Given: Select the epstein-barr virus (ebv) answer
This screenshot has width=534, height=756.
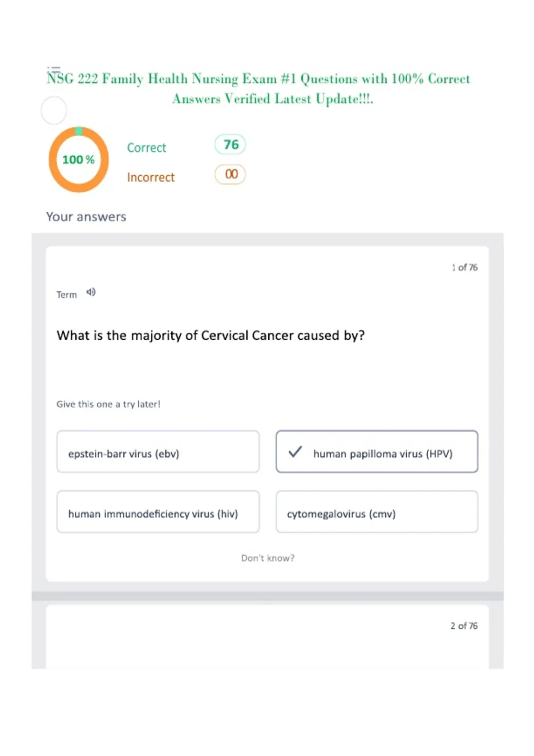Looking at the screenshot, I should 158,451.
